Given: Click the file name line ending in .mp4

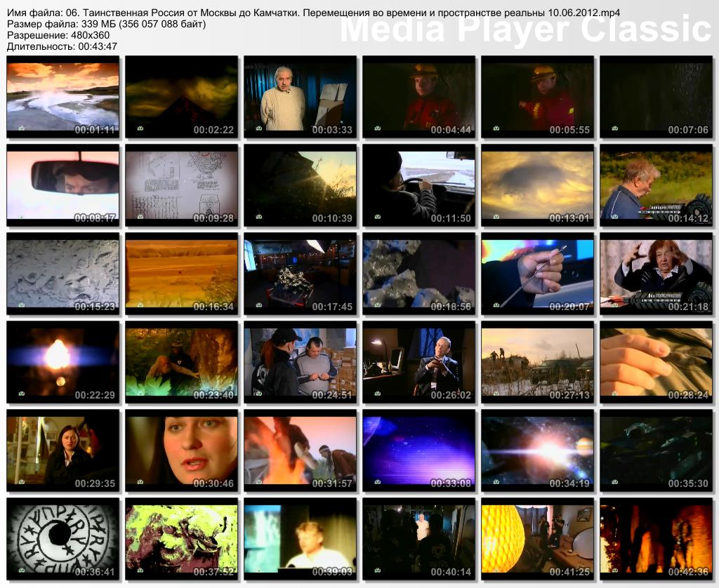Looking at the screenshot, I should point(313,13).
